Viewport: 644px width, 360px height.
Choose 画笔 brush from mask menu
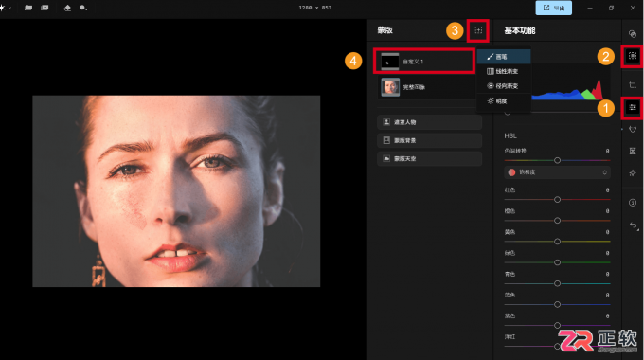point(504,57)
